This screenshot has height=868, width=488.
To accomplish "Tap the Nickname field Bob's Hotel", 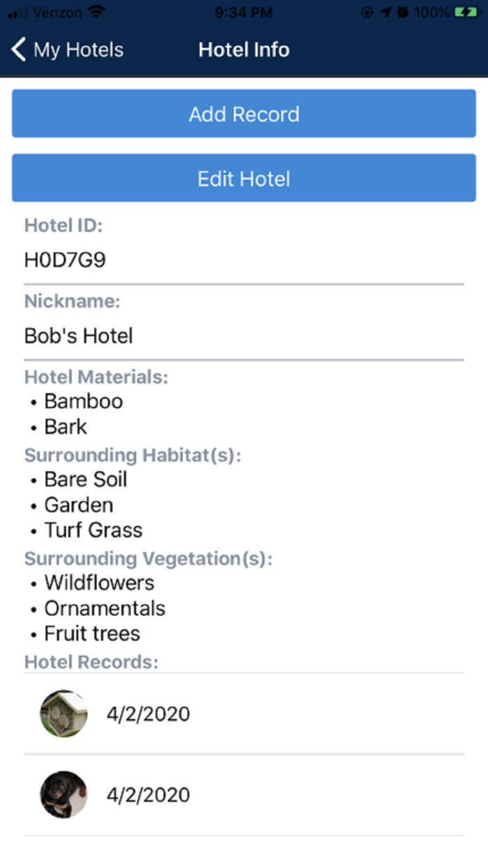I will click(78, 335).
